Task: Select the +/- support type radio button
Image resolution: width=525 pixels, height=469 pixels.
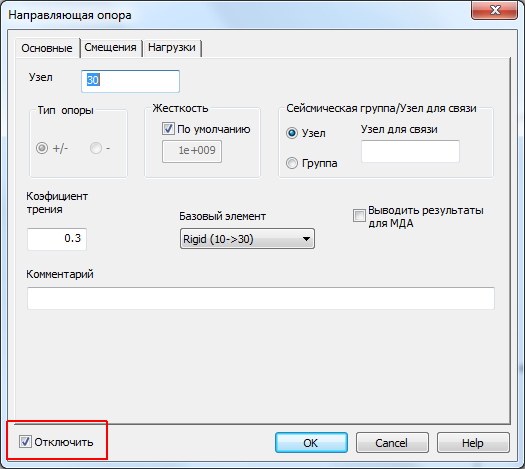Action: click(x=42, y=148)
